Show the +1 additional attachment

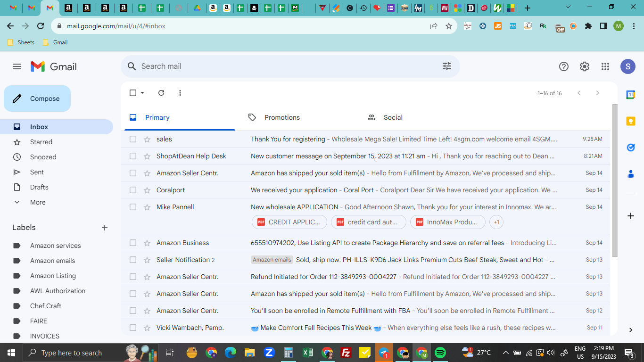[x=496, y=222]
